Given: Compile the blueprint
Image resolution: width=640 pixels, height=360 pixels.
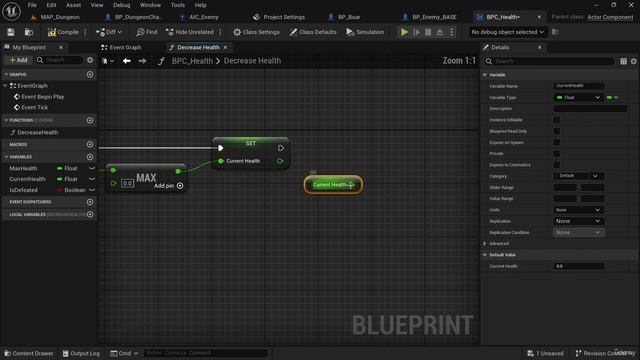Looking at the screenshot, I should pos(63,32).
